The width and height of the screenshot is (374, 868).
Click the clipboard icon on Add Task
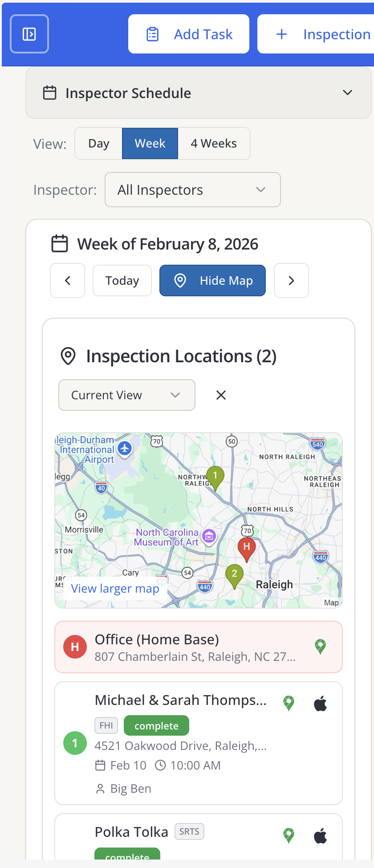153,33
